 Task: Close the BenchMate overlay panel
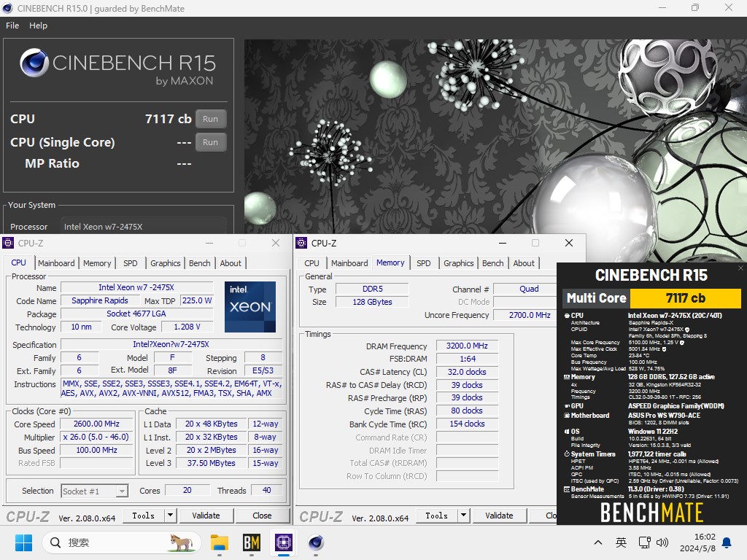click(x=741, y=268)
